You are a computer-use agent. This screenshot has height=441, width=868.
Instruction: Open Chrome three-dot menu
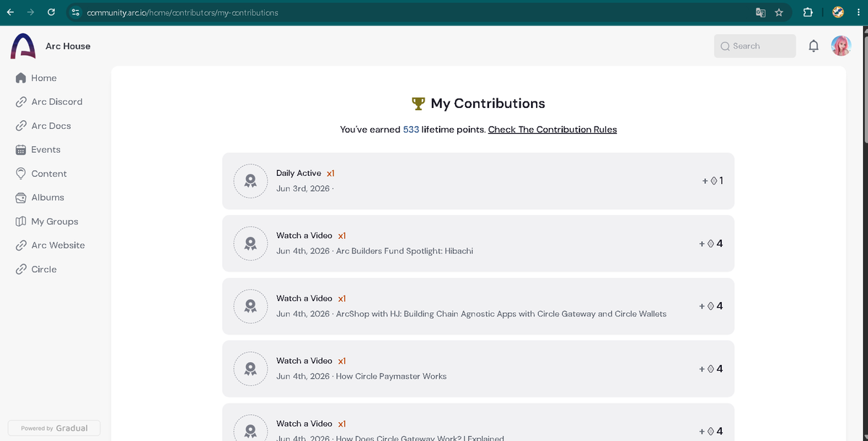(x=857, y=12)
